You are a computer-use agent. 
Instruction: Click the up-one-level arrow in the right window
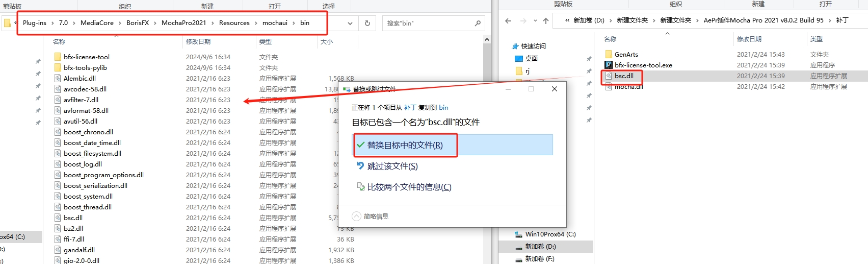546,20
